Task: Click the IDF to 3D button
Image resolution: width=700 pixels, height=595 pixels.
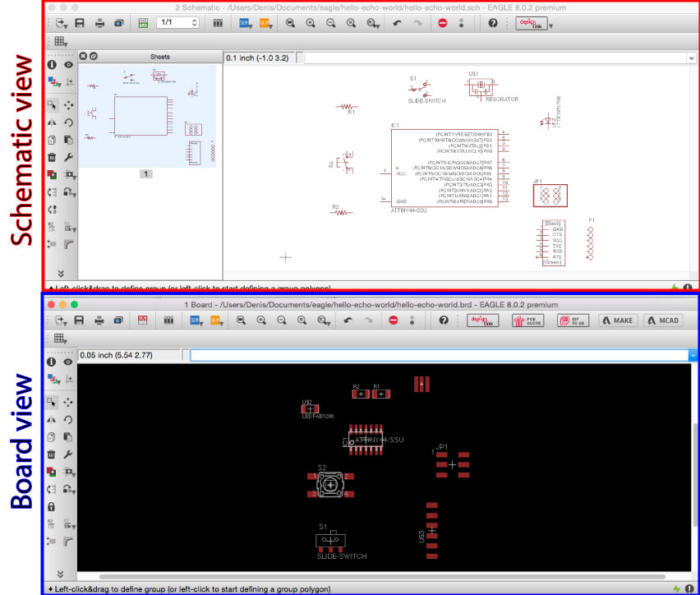Action: click(x=573, y=321)
